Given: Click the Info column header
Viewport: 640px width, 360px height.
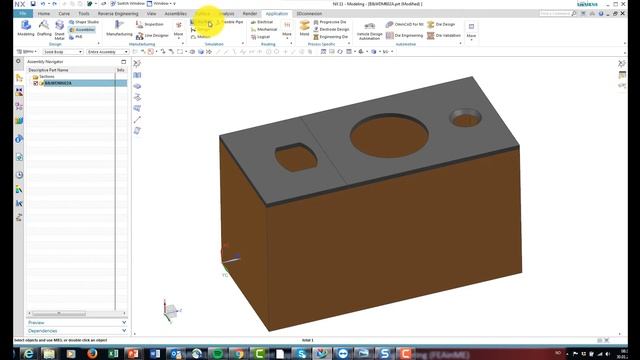Looking at the screenshot, I should [120, 70].
